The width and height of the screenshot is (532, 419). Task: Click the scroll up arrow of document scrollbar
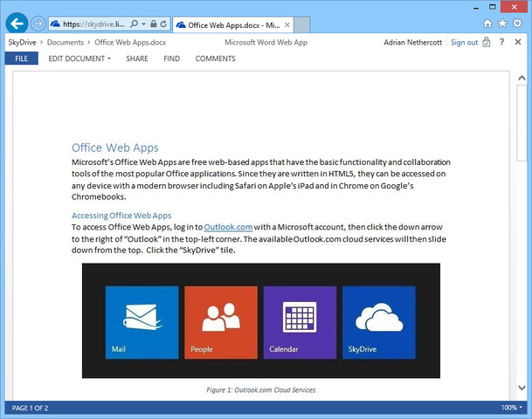coord(522,78)
